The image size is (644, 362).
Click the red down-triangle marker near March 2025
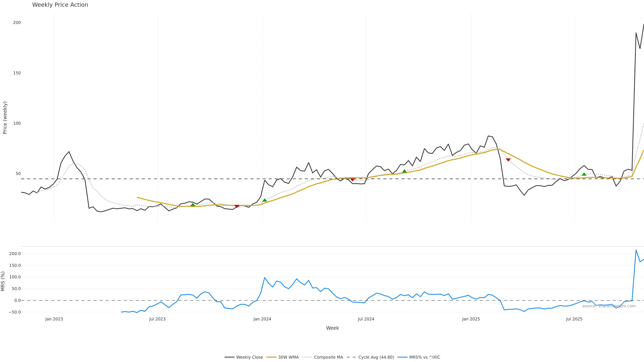[x=508, y=160]
